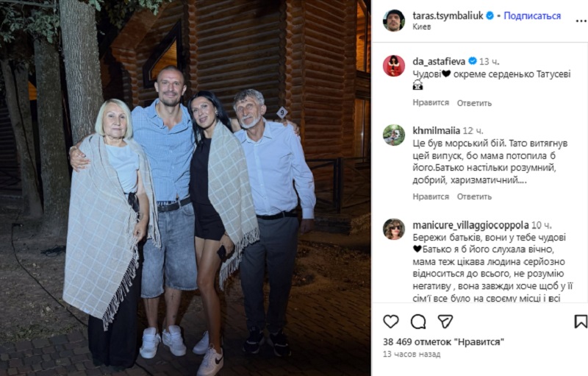Click the family photo in the post
The height and width of the screenshot is (376, 588).
coord(185,188)
